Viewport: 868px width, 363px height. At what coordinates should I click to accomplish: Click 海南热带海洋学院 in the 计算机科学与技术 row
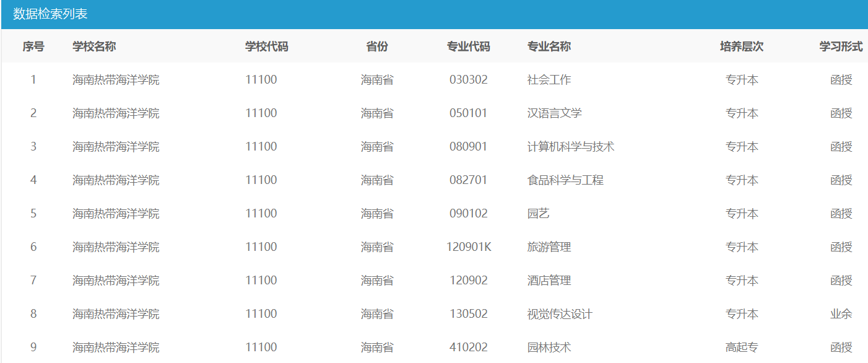click(116, 147)
